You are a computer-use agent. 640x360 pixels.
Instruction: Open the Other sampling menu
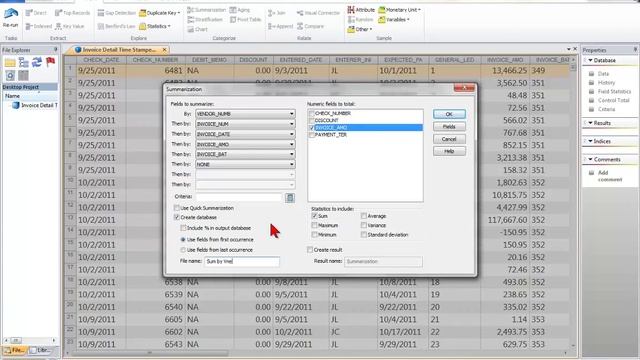360,29
